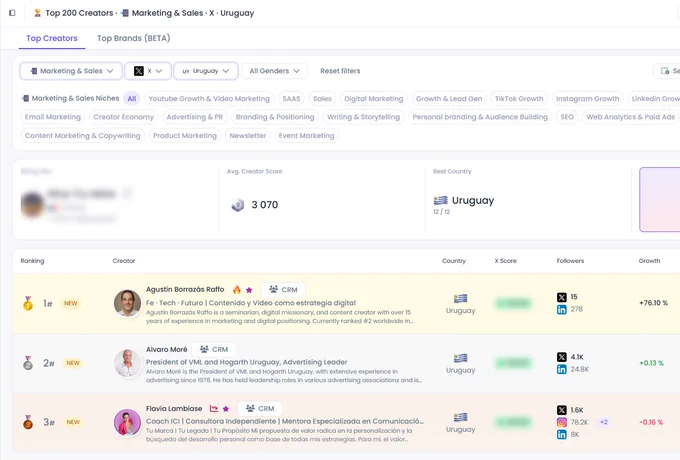Click X icon showing 1.6K followers
The height and width of the screenshot is (460, 680).
tap(562, 410)
